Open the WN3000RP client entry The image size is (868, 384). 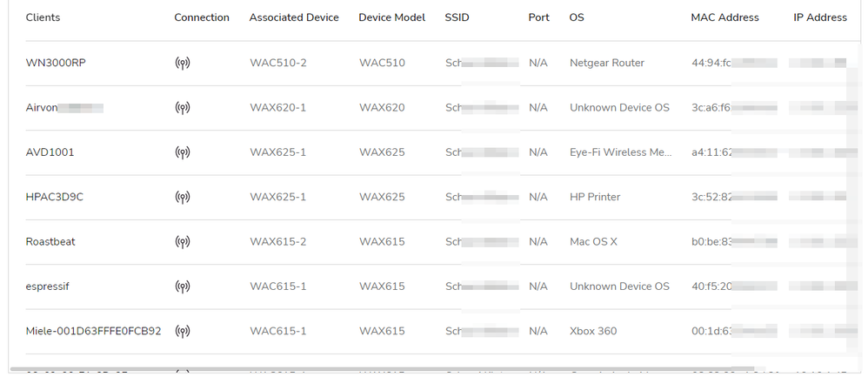[52, 63]
